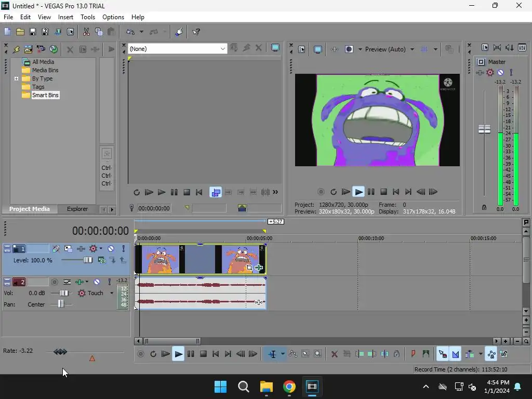Click the Normal Edit Tool icon
532x399 pixels.
(x=272, y=354)
